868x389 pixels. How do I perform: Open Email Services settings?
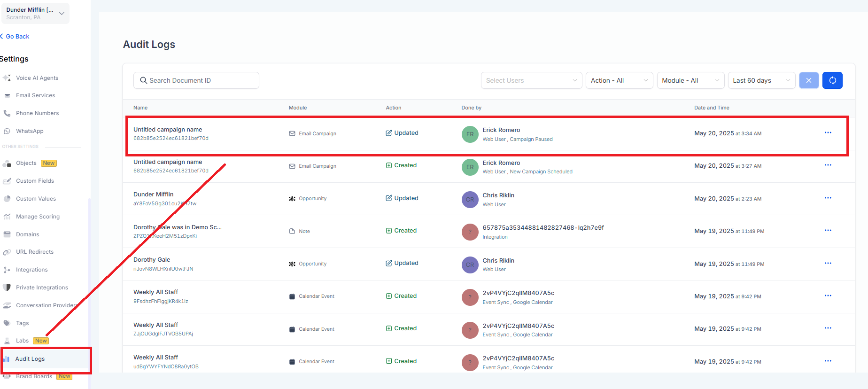[x=36, y=95]
